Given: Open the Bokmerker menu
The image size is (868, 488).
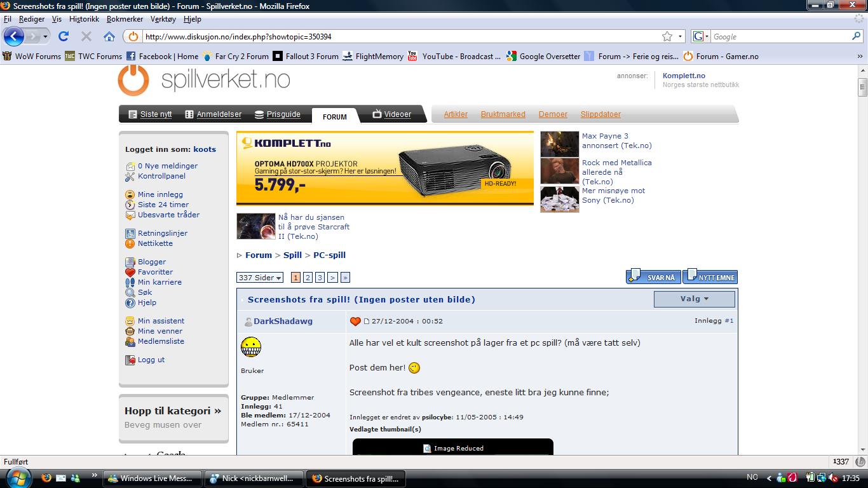Looking at the screenshot, I should 125,19.
